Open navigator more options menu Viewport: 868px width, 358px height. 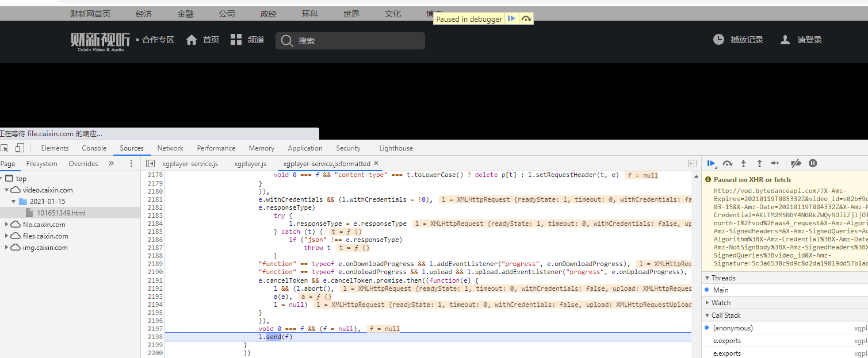131,164
